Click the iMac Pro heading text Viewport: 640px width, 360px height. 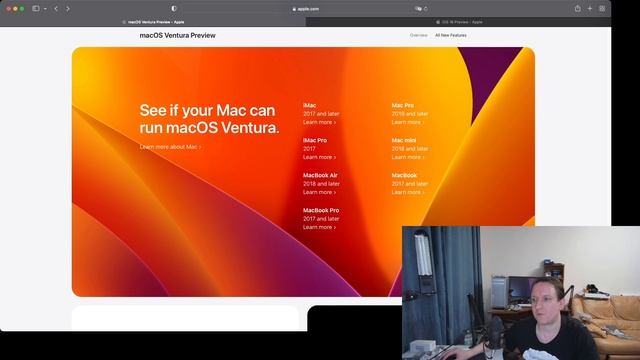point(315,140)
